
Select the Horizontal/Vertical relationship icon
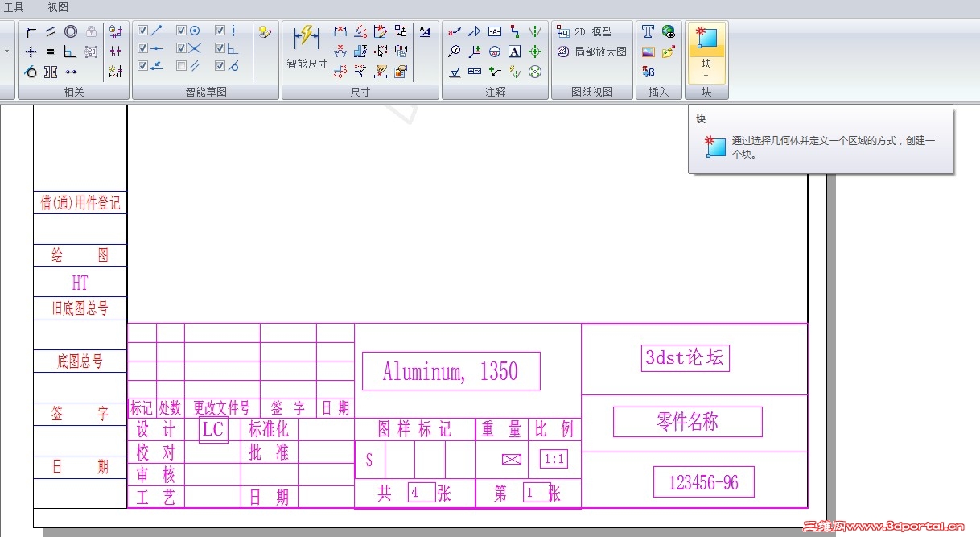(31, 52)
